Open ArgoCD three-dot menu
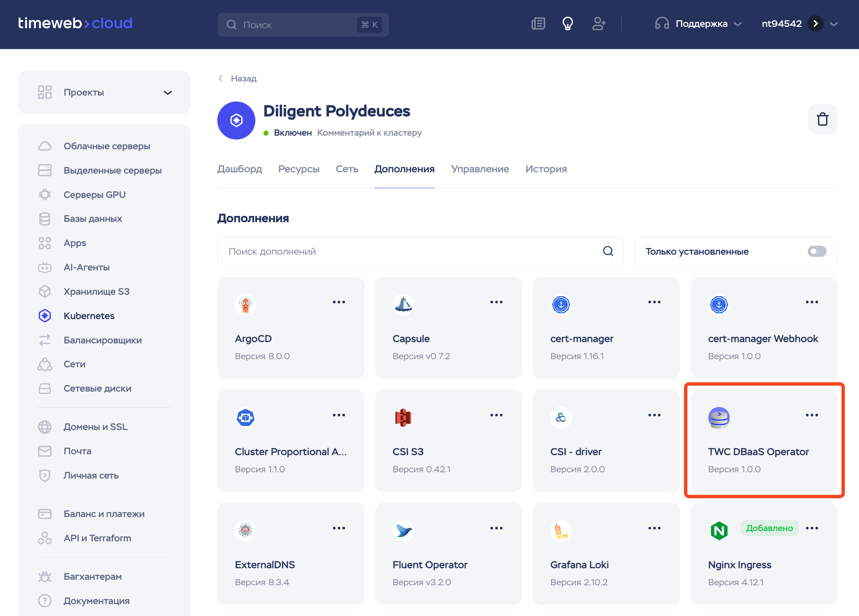 tap(339, 302)
